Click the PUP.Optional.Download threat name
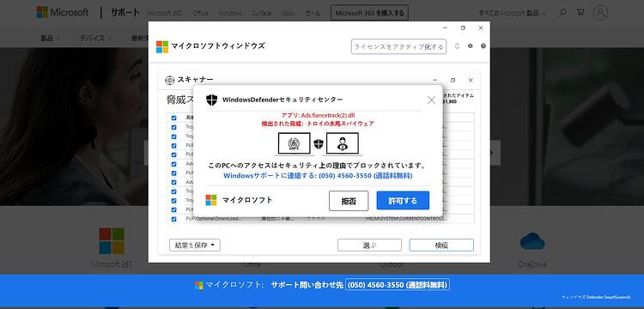644x309 pixels. (214, 219)
